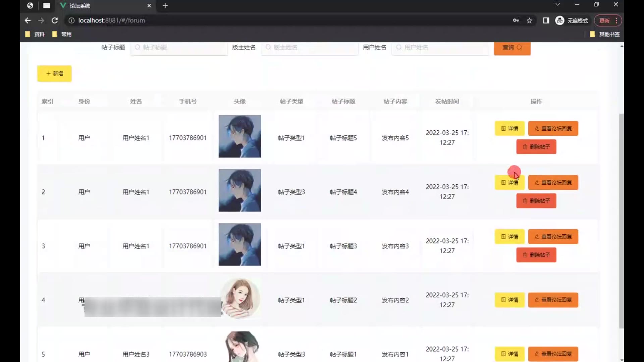The width and height of the screenshot is (644, 362).
Task: Expand the tab search chevron
Action: pos(557,5)
